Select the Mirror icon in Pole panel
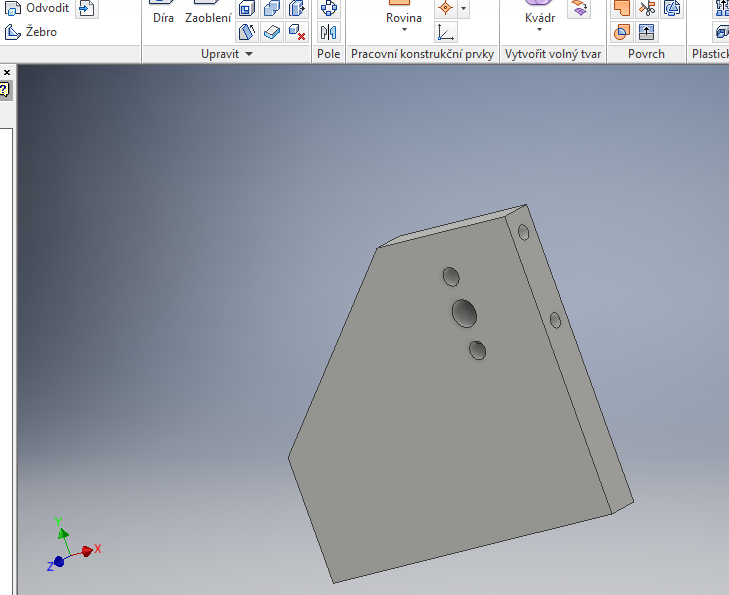Viewport: 729px width, 595px height. 328,32
